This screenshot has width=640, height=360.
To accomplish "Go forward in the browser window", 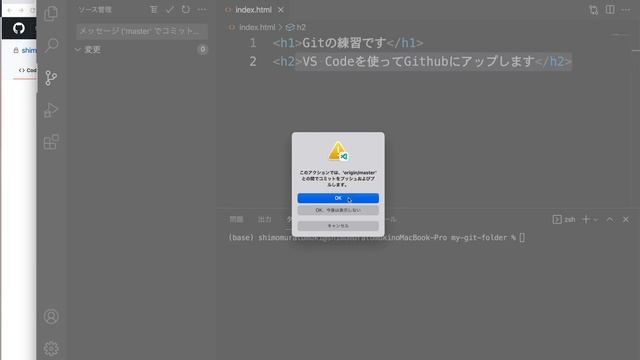I will [x=21, y=10].
